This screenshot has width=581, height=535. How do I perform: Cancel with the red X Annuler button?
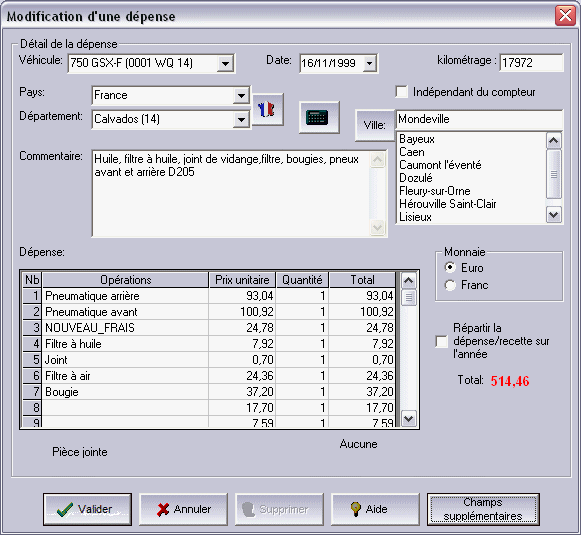(183, 509)
